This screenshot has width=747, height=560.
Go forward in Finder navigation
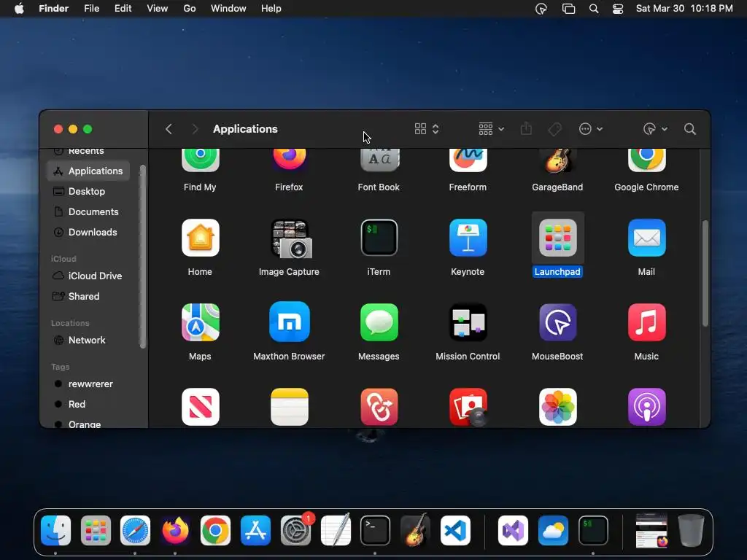coord(194,129)
